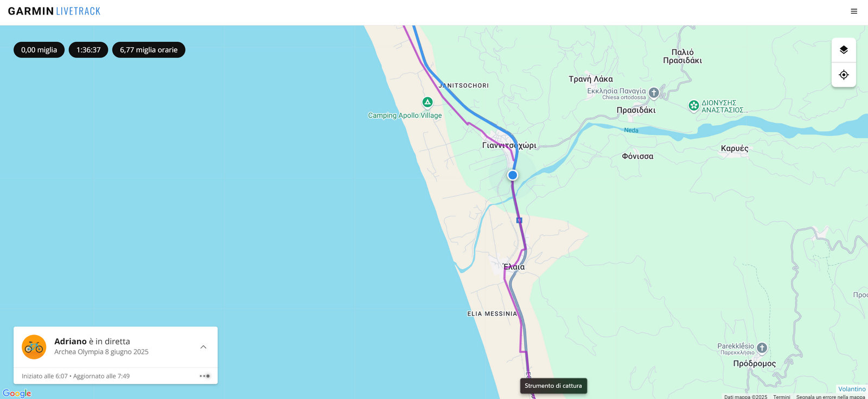Image resolution: width=868 pixels, height=399 pixels.
Task: Collapse Adriano's activity card
Action: point(203,347)
